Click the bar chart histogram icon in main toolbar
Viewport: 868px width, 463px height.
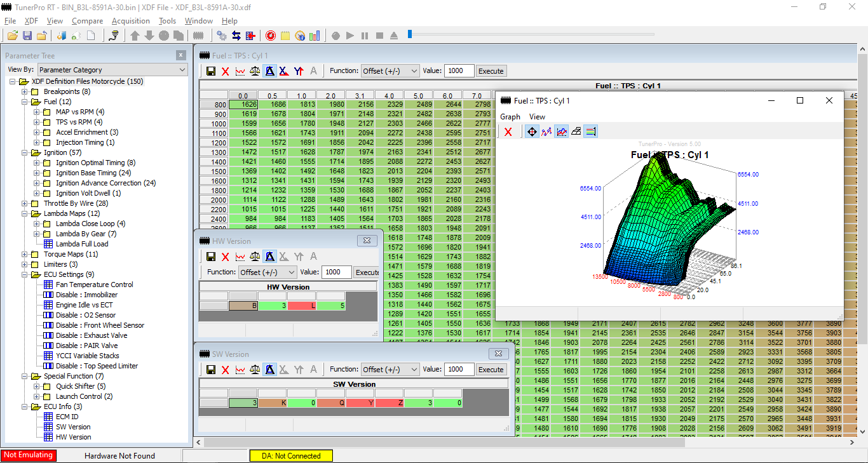[x=315, y=36]
